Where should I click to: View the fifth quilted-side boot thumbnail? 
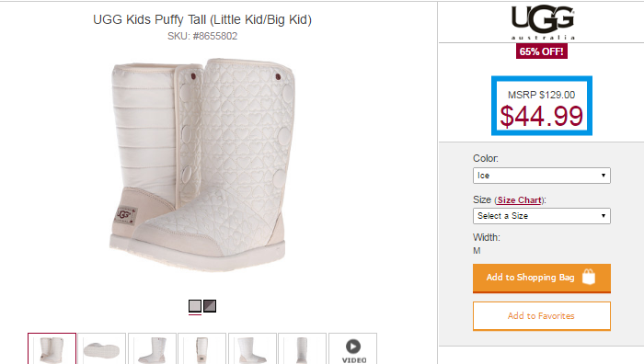[x=252, y=348]
